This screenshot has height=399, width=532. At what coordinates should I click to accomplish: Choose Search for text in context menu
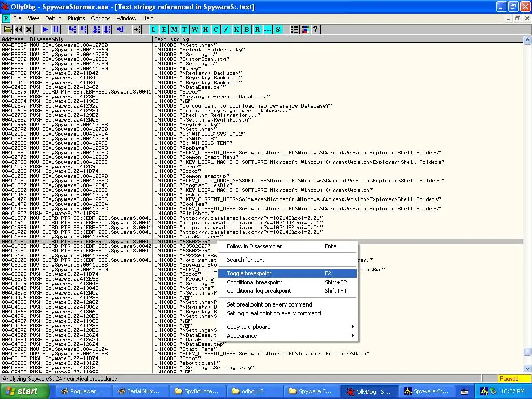pos(287,260)
